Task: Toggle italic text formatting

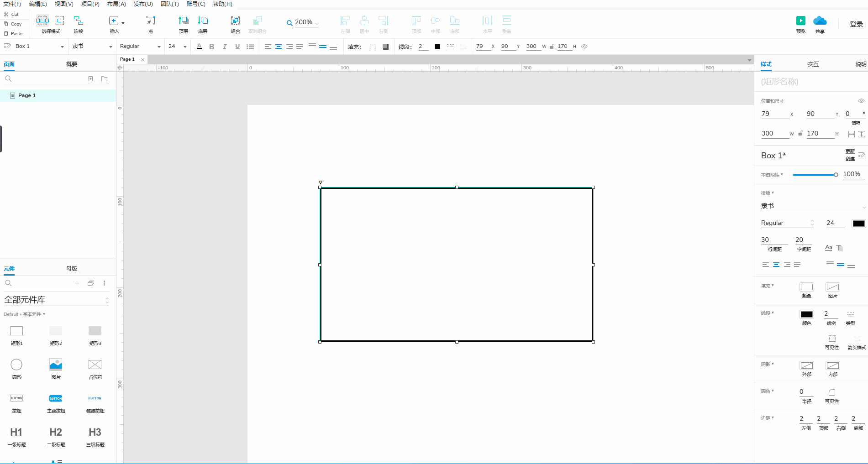Action: (x=224, y=47)
